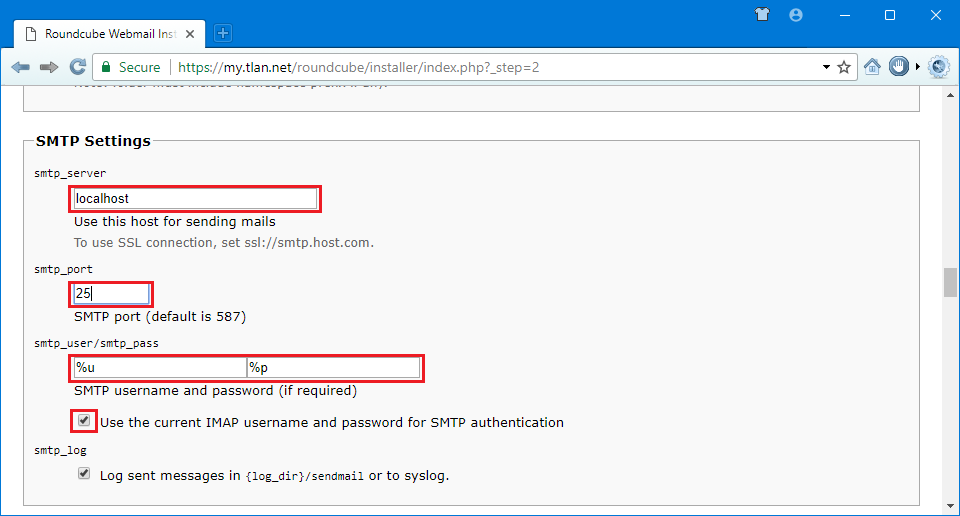The width and height of the screenshot is (960, 516).
Task: Open the browser main menu globe icon
Action: pos(938,67)
